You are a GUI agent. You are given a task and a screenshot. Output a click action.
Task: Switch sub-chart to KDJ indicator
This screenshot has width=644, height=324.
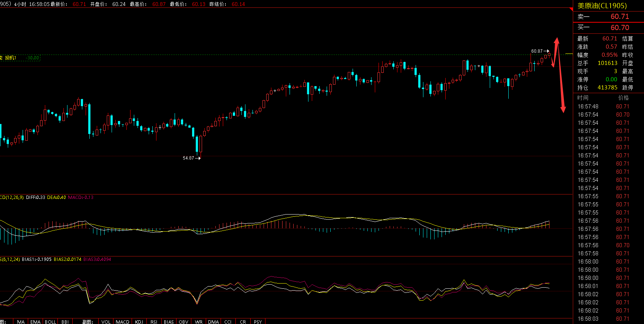(139, 321)
